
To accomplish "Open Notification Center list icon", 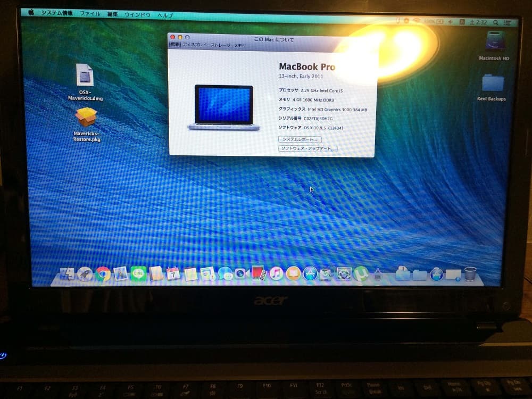I will point(507,23).
